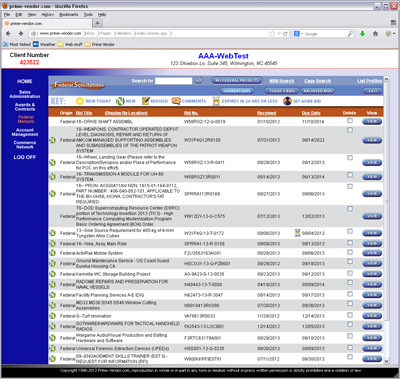Open the Tools menu
This screenshot has width=400, height=379.
(x=88, y=15)
